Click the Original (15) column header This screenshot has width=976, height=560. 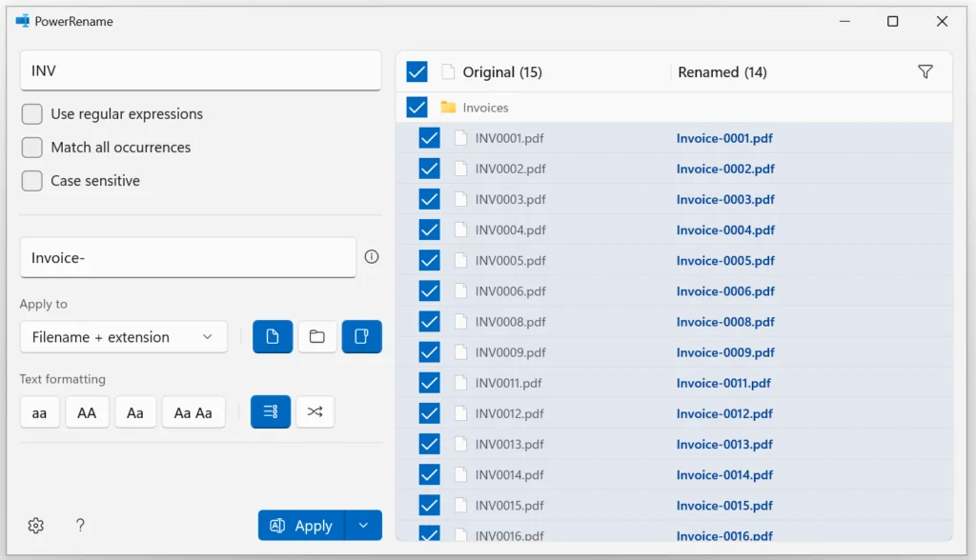pos(502,72)
